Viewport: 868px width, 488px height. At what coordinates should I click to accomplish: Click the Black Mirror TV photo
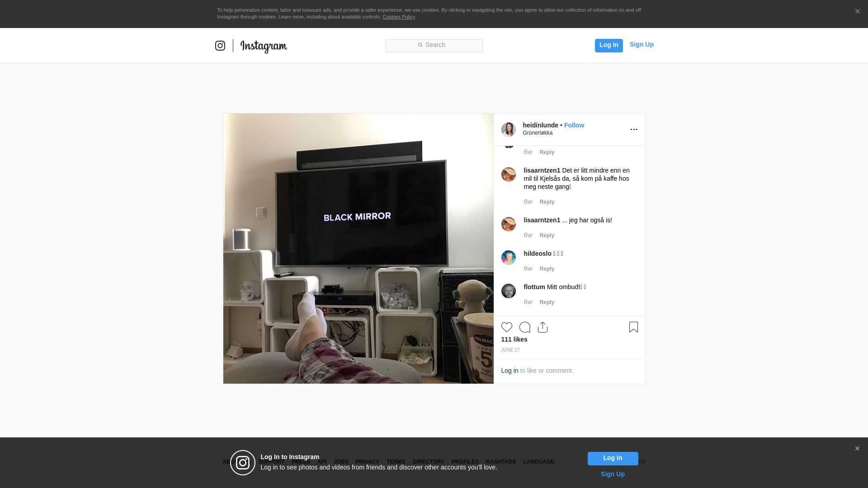click(x=359, y=249)
